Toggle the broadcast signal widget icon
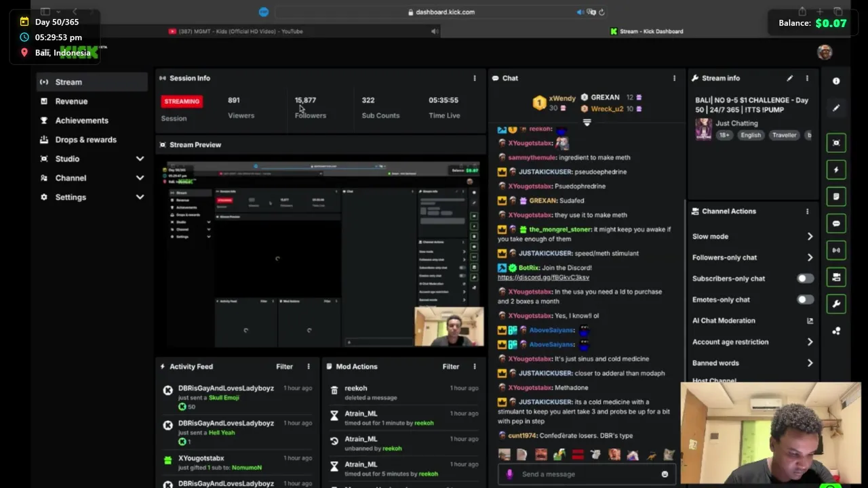868x488 pixels. (836, 250)
